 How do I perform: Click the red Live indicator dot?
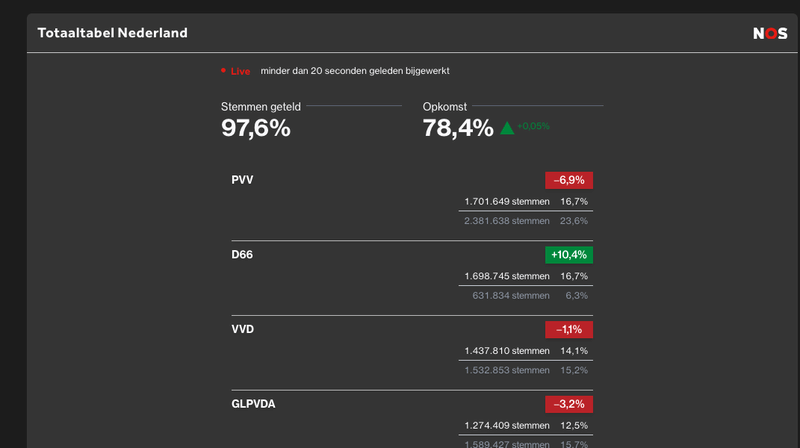point(223,71)
